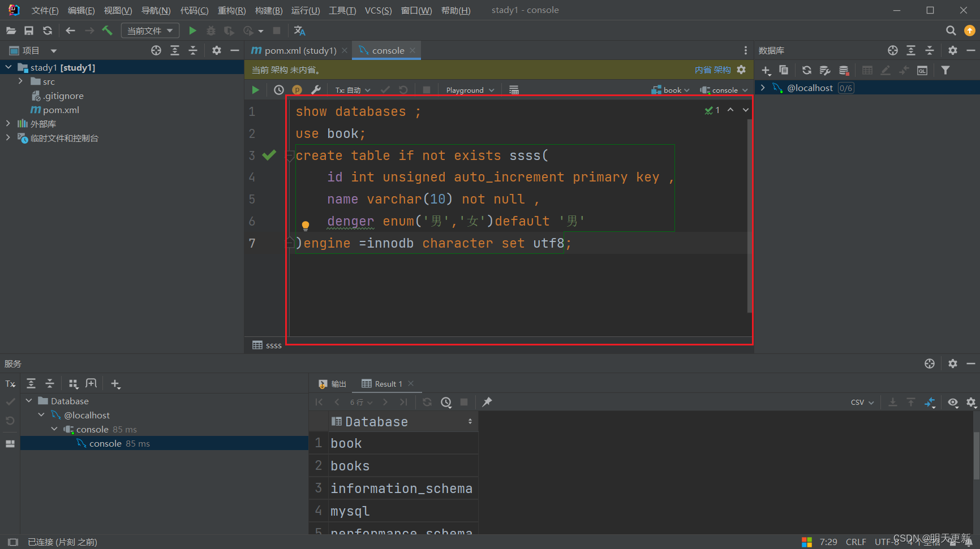
Task: Close the Result 1 tab
Action: (411, 383)
